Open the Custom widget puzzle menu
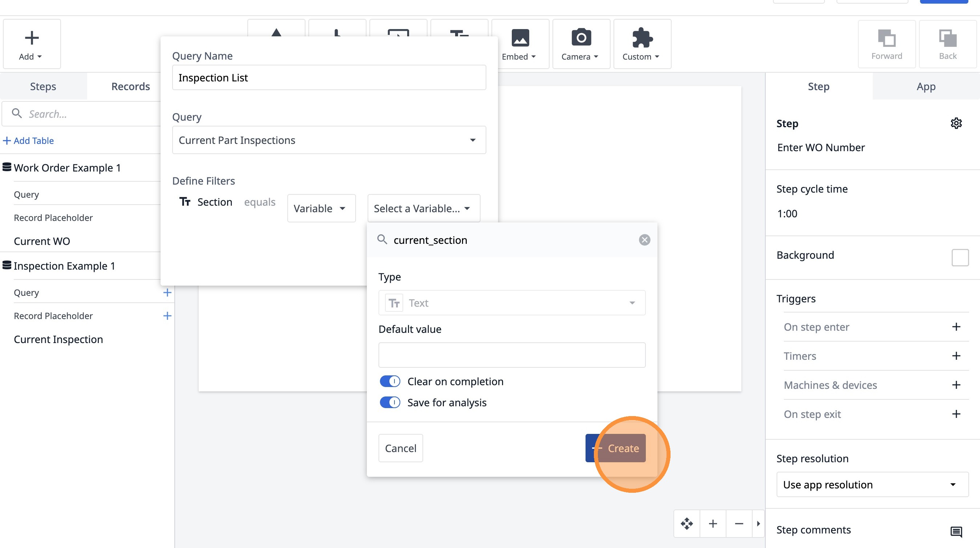The width and height of the screenshot is (980, 548). [642, 44]
